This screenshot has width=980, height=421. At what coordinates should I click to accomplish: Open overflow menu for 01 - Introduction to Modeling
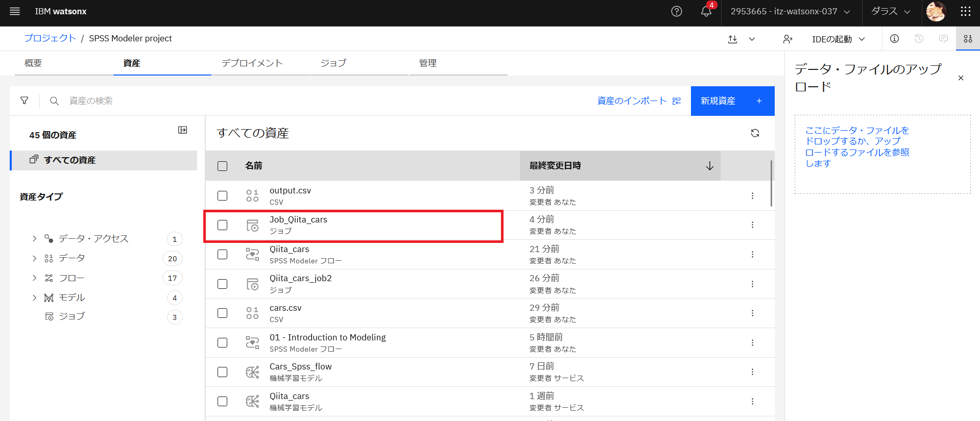pyautogui.click(x=752, y=342)
